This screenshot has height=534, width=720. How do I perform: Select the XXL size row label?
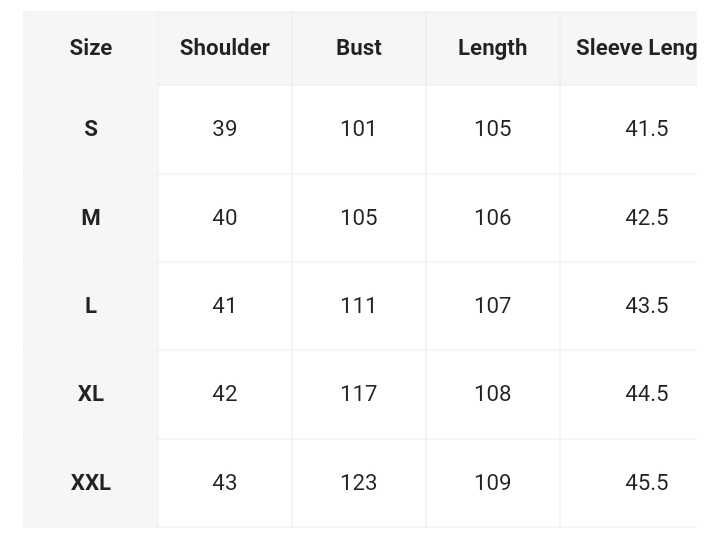click(x=91, y=483)
